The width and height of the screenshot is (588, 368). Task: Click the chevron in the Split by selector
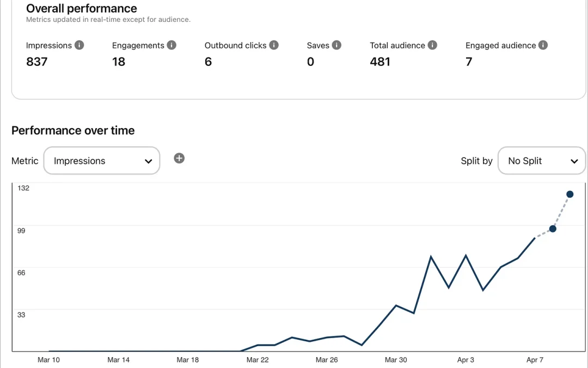click(574, 161)
